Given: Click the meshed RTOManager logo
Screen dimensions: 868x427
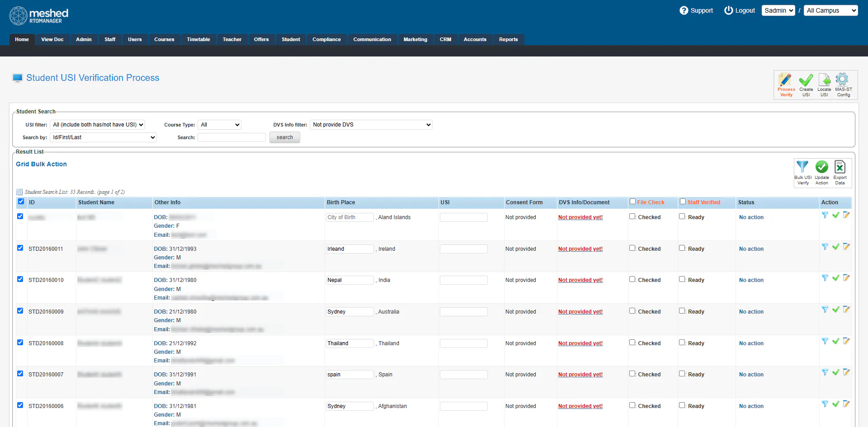Looking at the screenshot, I should click(x=39, y=15).
